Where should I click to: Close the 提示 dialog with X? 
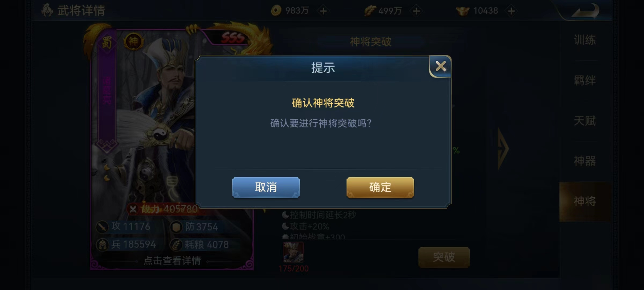point(440,66)
